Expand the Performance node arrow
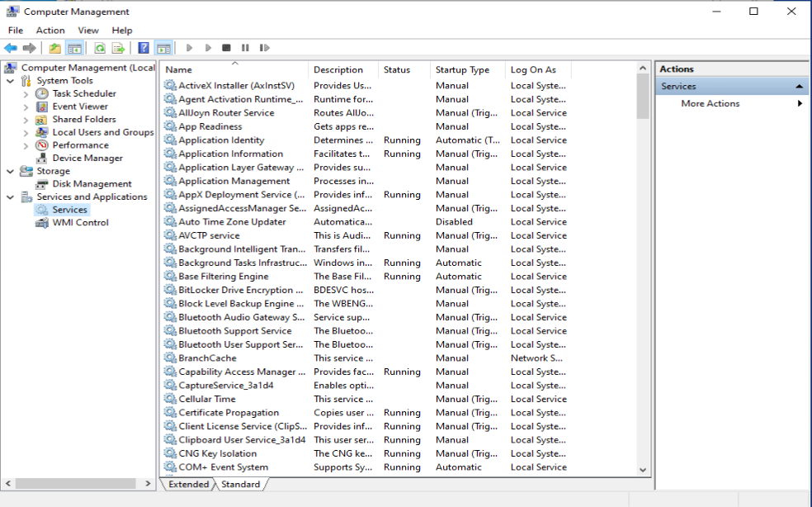The width and height of the screenshot is (812, 507). pyautogui.click(x=26, y=145)
